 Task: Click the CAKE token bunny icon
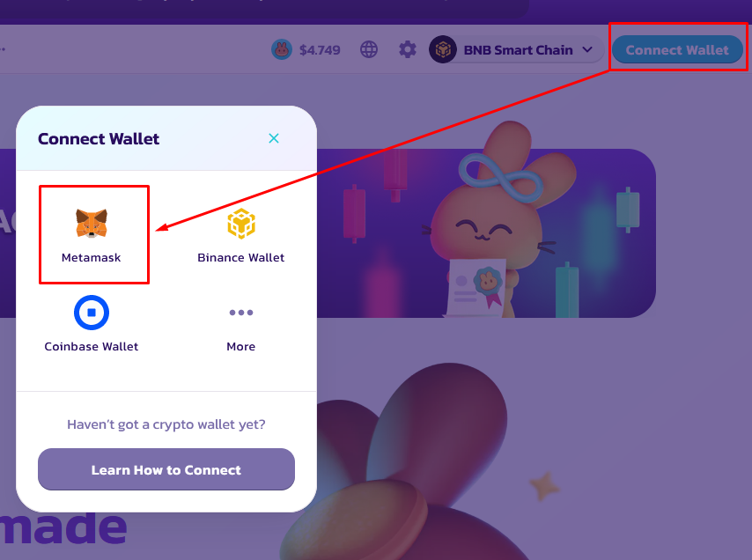coord(282,49)
